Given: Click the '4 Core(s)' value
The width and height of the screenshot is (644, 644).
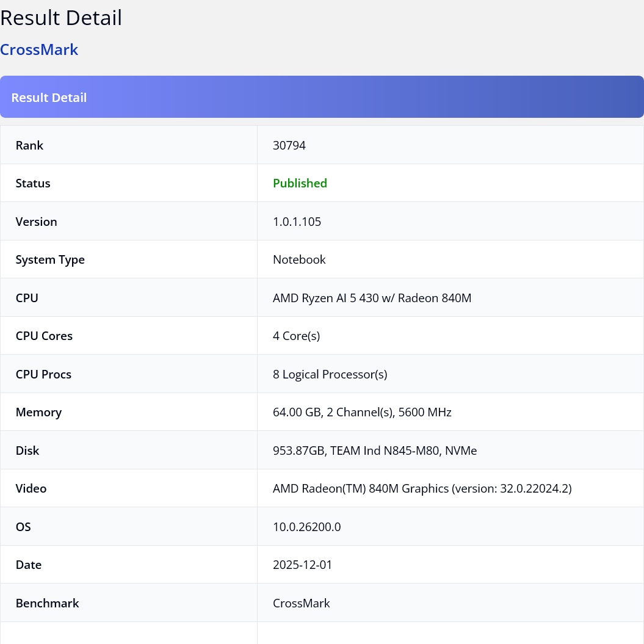Looking at the screenshot, I should [x=296, y=336].
